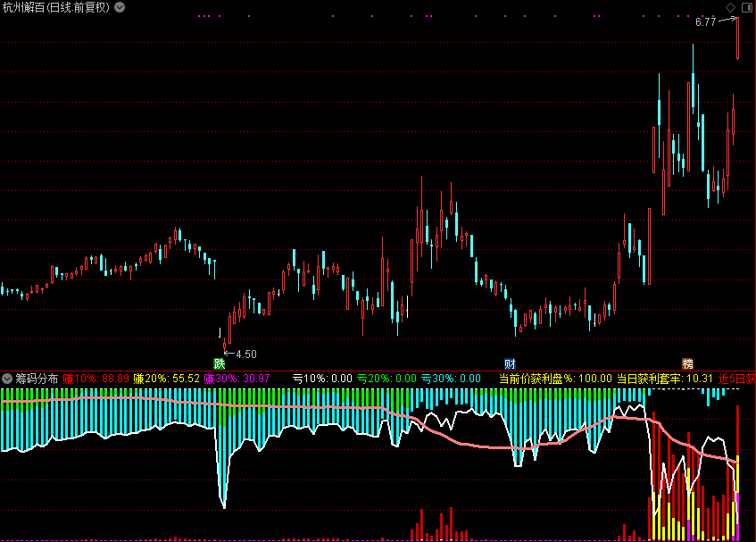Image resolution: width=756 pixels, height=542 pixels.
Task: Click the 6.77 high price label
Action: click(x=705, y=21)
